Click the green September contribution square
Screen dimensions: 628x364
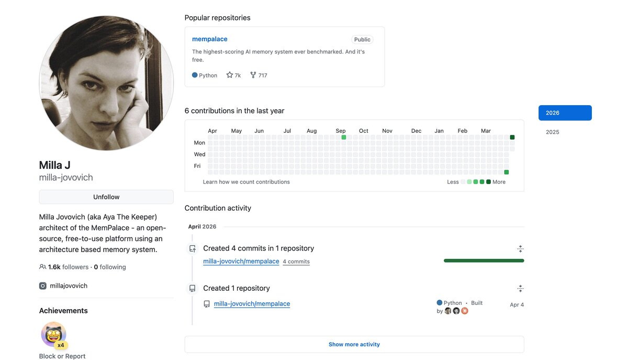tap(344, 137)
